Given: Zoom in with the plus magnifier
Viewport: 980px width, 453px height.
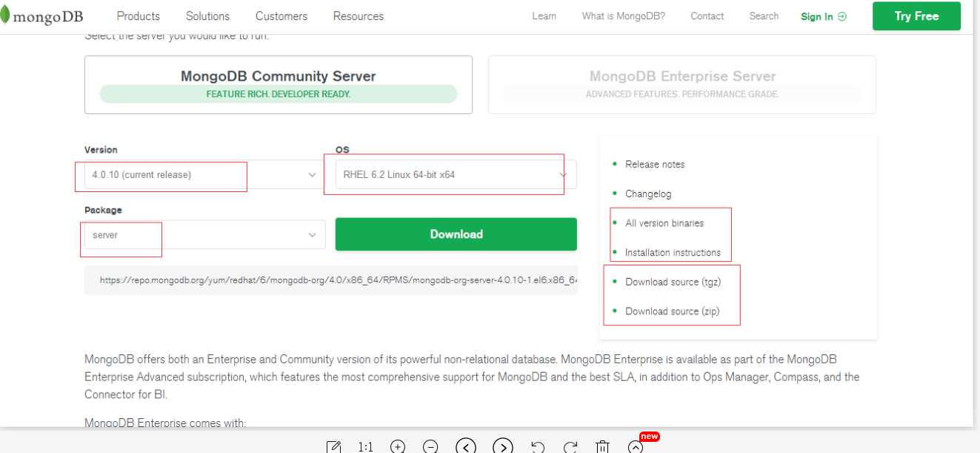Looking at the screenshot, I should pyautogui.click(x=399, y=446).
